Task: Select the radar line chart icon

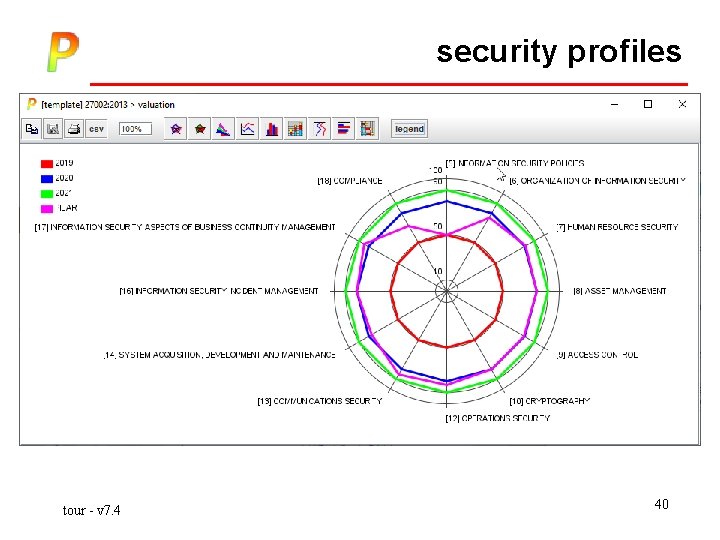Action: pyautogui.click(x=175, y=129)
